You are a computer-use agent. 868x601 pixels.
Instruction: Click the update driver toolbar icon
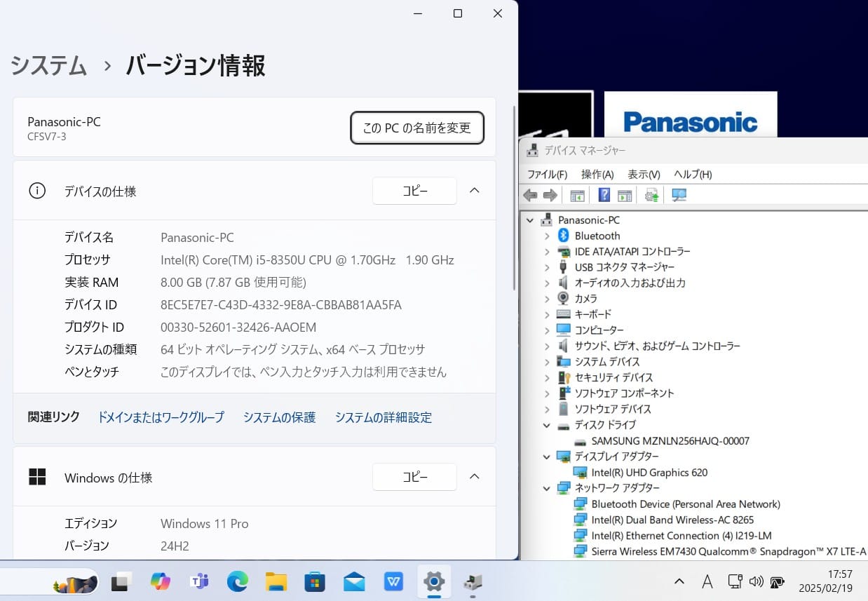coord(652,196)
